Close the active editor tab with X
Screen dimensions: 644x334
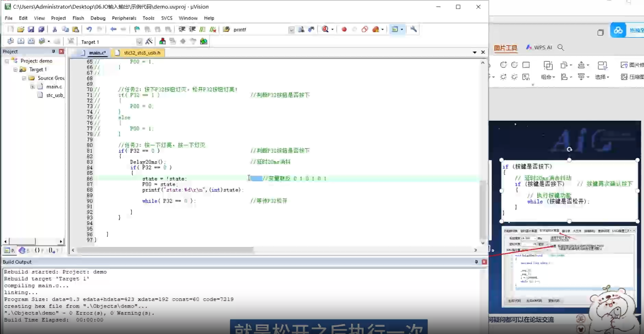tap(483, 52)
